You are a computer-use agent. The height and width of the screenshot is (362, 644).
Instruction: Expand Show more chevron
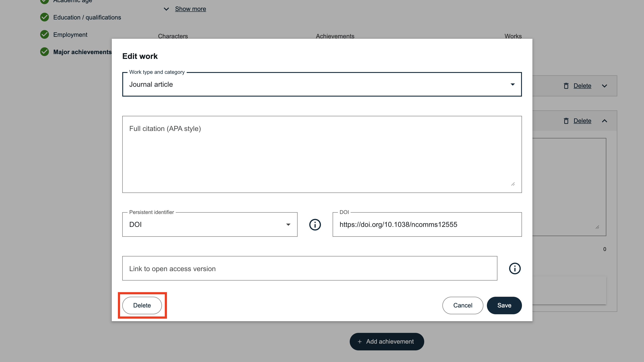click(166, 9)
